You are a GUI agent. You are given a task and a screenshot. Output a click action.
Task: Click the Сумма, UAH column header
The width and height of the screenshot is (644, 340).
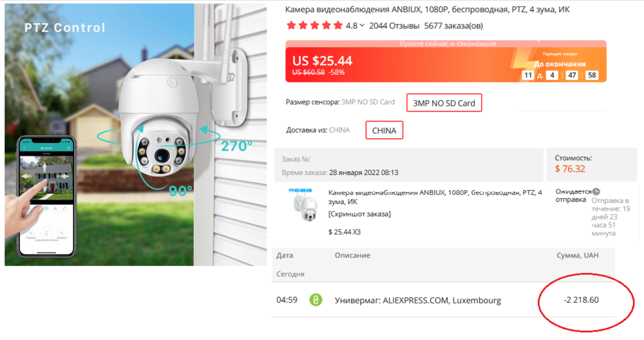(577, 256)
